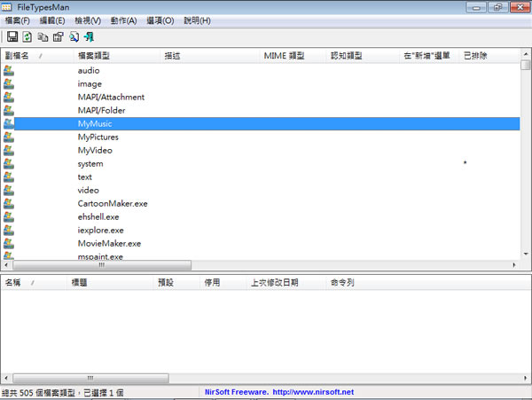The height and width of the screenshot is (400, 532).
Task: Click the FileTypesMan title bar app icon
Action: tap(6, 7)
